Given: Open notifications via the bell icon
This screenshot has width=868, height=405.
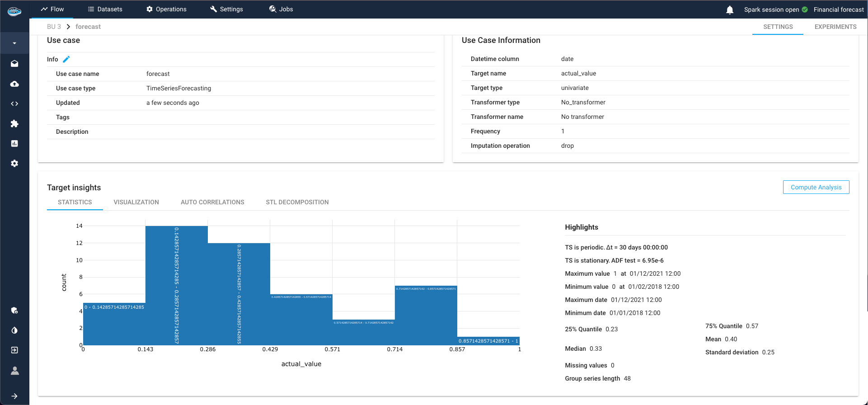Looking at the screenshot, I should tap(729, 9).
